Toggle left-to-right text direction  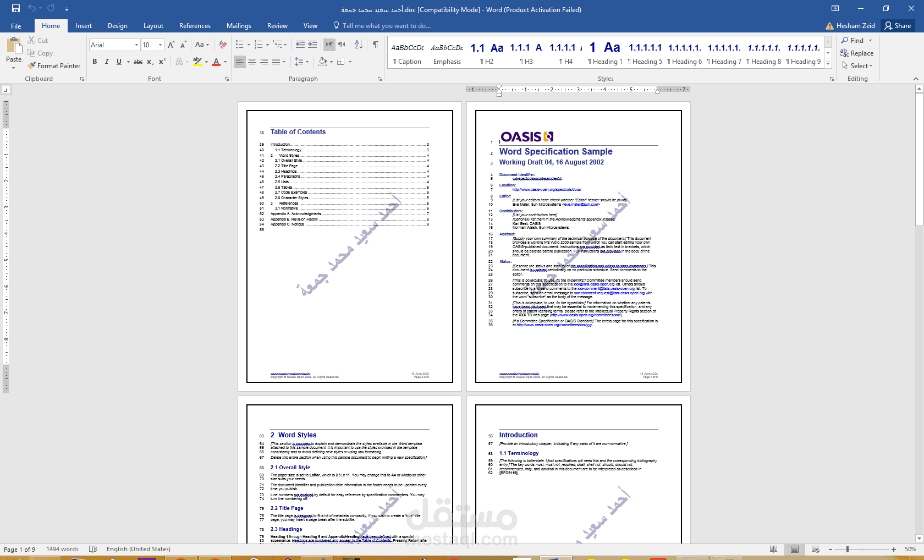click(x=329, y=45)
